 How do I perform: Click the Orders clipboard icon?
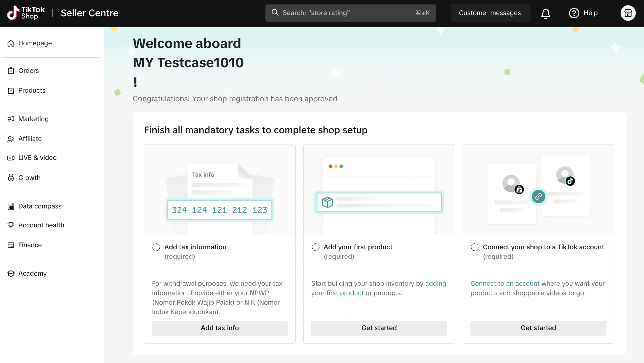tap(11, 71)
